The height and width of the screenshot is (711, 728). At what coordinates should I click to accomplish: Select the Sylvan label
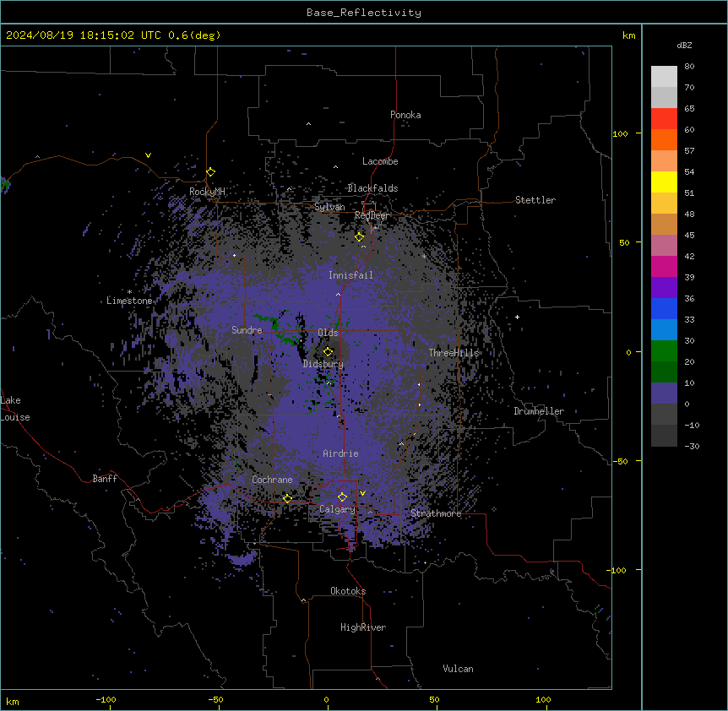pyautogui.click(x=329, y=207)
